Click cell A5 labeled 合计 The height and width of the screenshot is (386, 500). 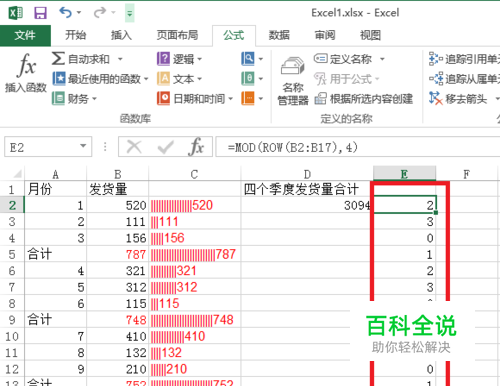coord(55,254)
